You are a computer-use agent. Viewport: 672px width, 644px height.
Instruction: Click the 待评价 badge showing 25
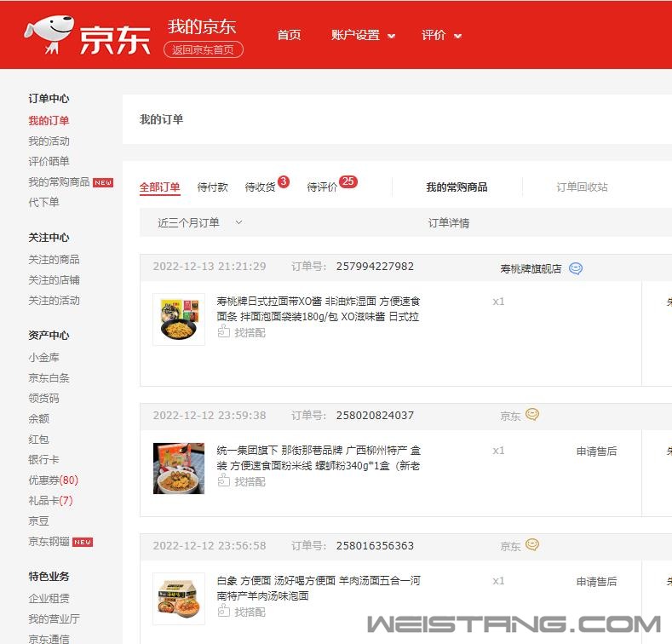click(x=348, y=181)
